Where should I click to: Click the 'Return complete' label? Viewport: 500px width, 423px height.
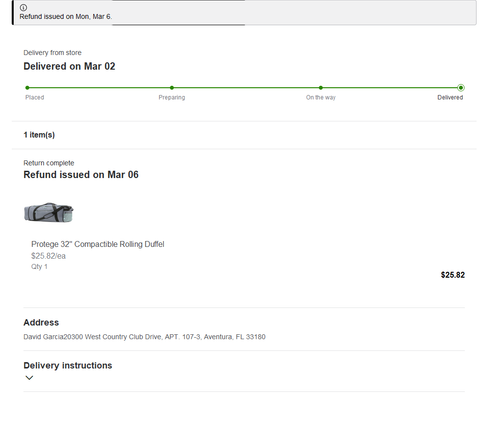(49, 163)
